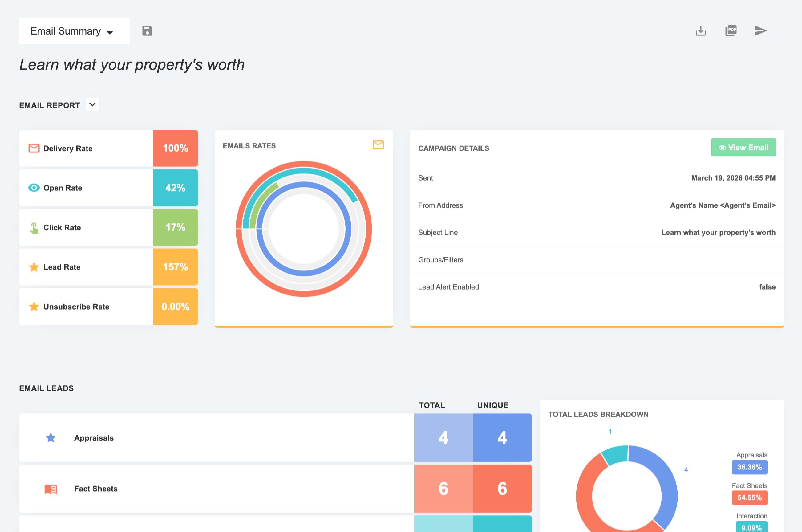Click the Total Leads Breakdown donut chart

point(627,489)
